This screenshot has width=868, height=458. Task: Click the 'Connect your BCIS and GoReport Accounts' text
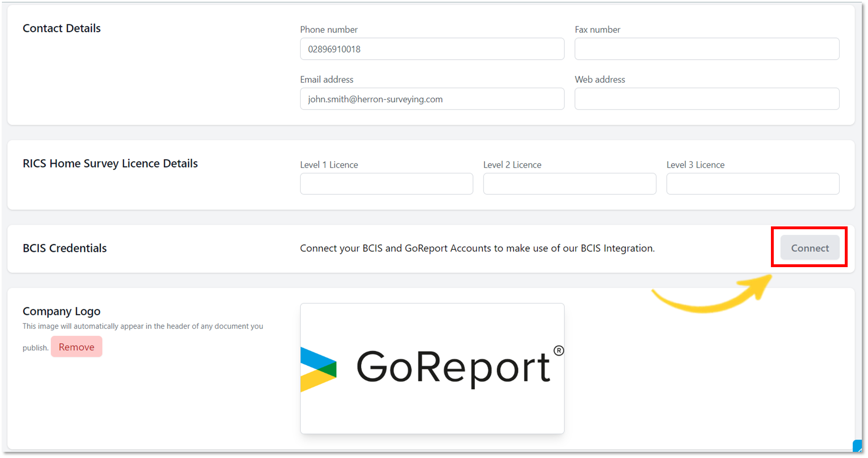click(x=477, y=248)
